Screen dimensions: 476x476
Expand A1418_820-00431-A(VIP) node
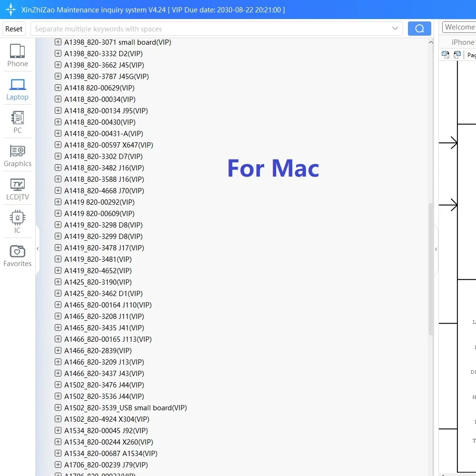[58, 133]
